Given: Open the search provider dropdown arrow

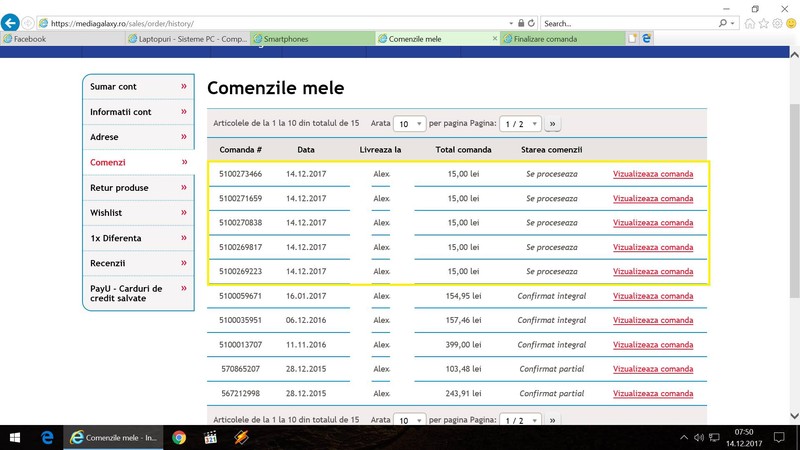Looking at the screenshot, I should 733,23.
